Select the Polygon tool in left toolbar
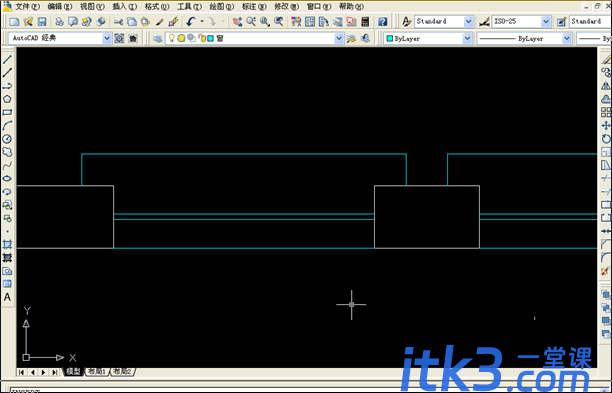Image resolution: width=612 pixels, height=393 pixels. click(7, 99)
